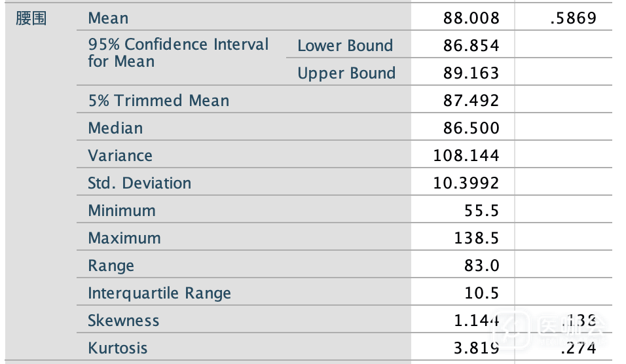Select the standard deviation value 10.3992
The height and width of the screenshot is (364, 626).
click(x=466, y=183)
